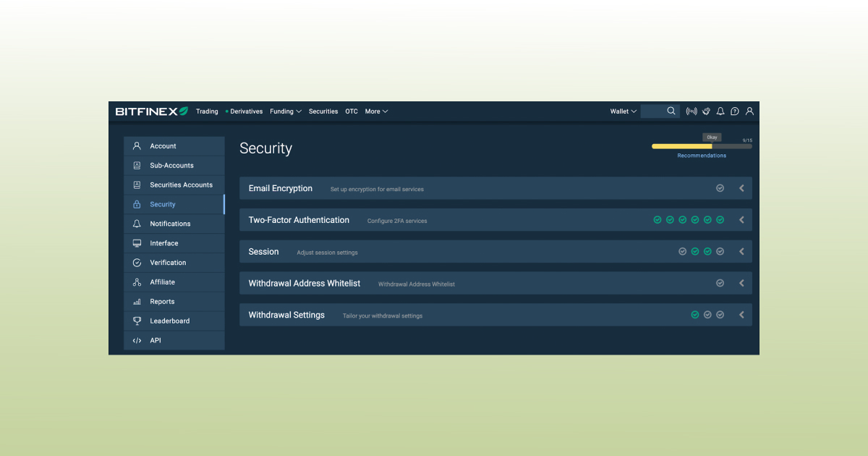Screen dimensions: 868x456
Task: Select Derivatives from the top navigation
Action: point(245,111)
